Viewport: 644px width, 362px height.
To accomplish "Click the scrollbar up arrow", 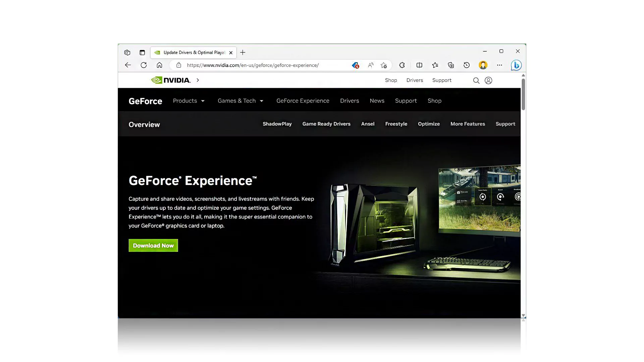I will point(523,75).
